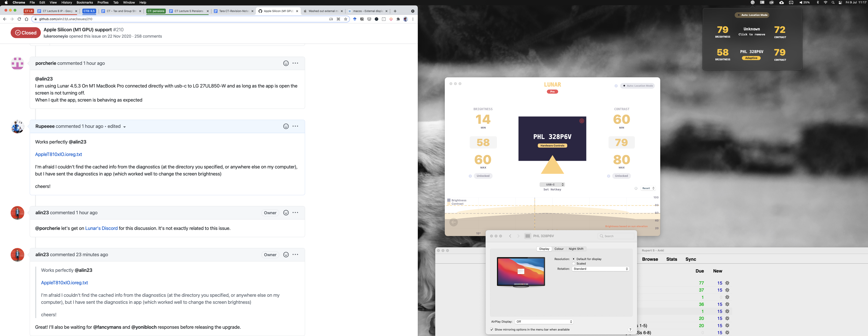868x336 pixels.
Task: Open the show-all grid icon in System Preferences
Action: (x=528, y=236)
